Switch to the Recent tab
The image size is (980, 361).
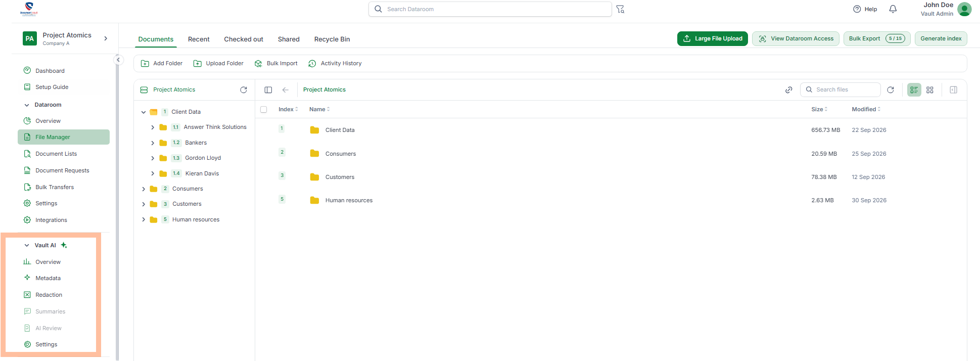199,39
